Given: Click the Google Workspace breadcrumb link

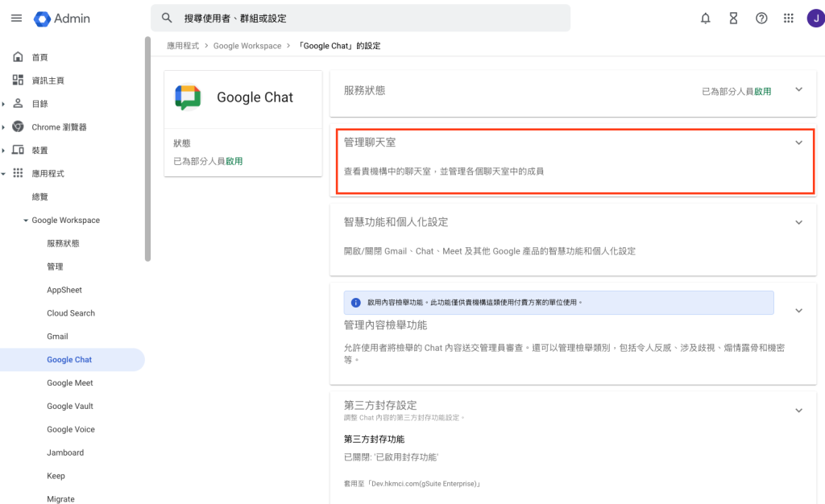Looking at the screenshot, I should pyautogui.click(x=247, y=46).
